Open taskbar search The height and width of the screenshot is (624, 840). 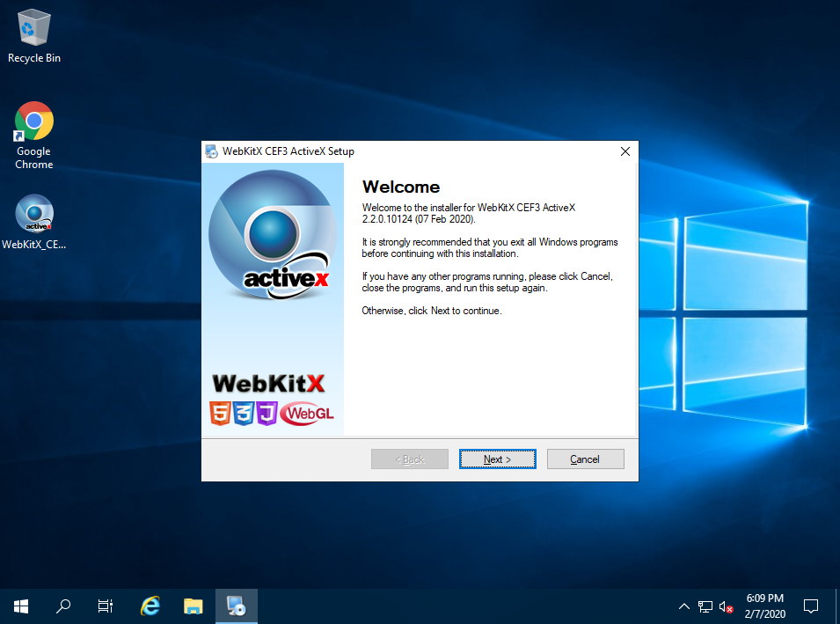(63, 606)
